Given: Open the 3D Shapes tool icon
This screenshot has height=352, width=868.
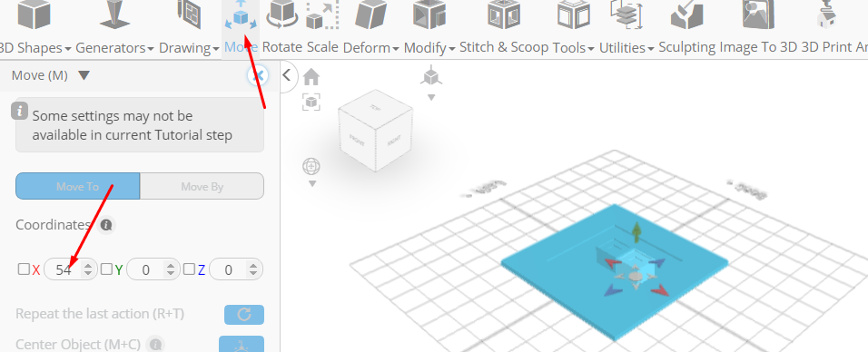Looking at the screenshot, I should pyautogui.click(x=35, y=15).
